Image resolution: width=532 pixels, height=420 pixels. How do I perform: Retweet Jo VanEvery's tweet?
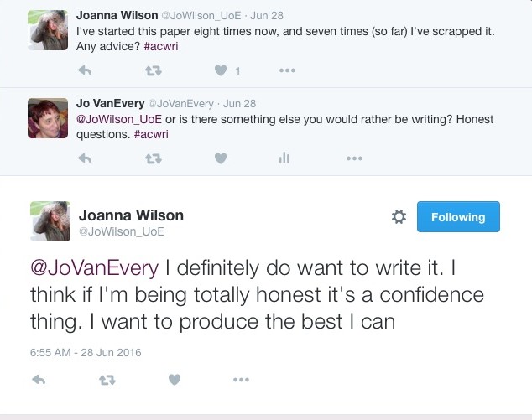(153, 158)
